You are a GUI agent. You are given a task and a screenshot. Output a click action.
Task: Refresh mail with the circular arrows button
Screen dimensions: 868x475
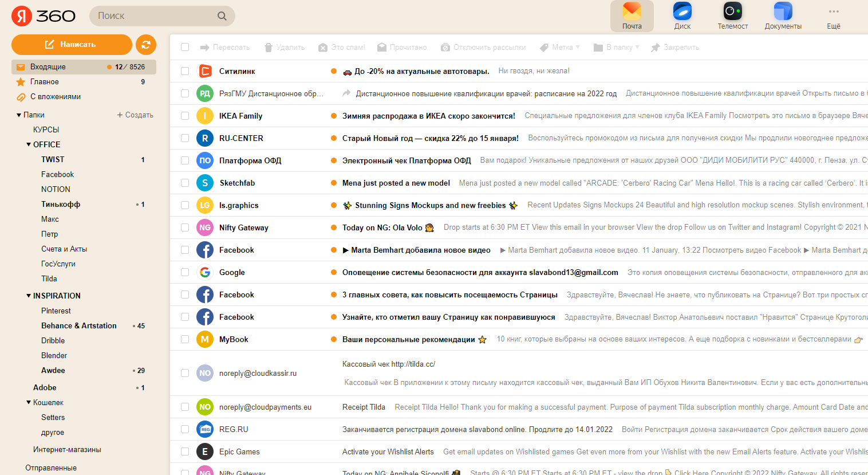coord(146,45)
